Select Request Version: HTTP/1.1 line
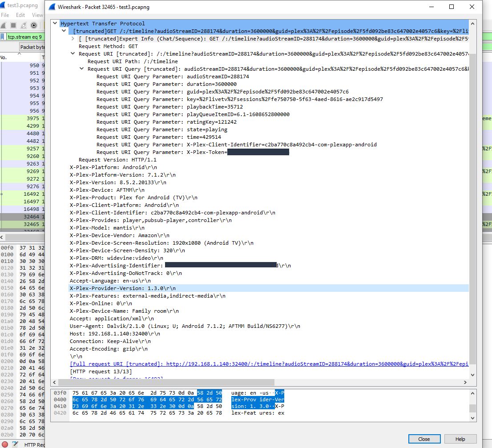Image resolution: width=492 pixels, height=448 pixels. [118, 160]
